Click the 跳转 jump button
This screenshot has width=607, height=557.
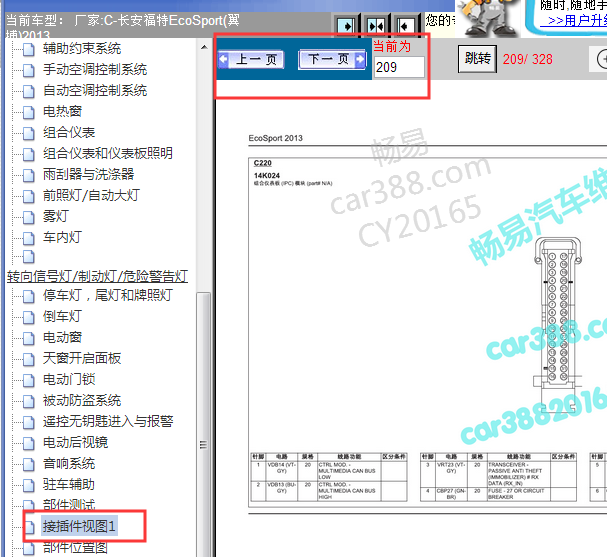477,59
